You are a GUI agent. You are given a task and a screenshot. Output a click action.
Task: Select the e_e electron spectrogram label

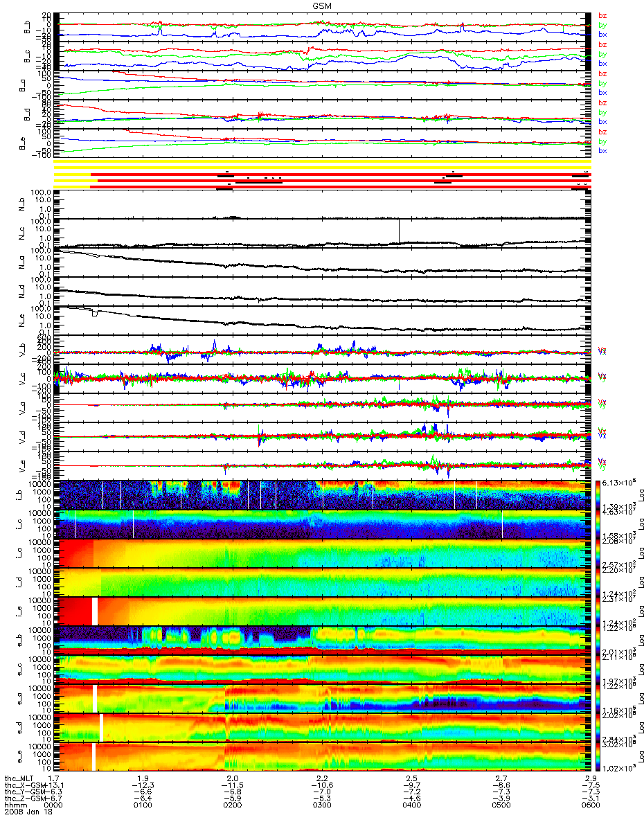(x=21, y=756)
